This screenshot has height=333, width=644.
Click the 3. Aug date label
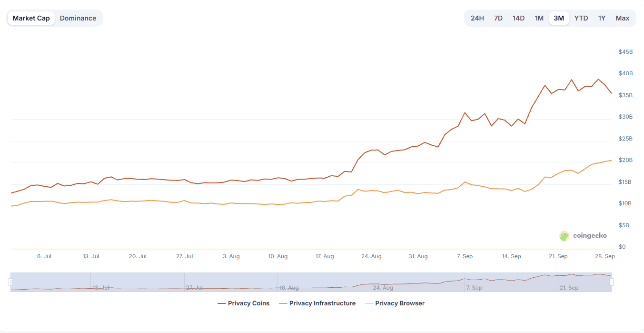coord(231,256)
